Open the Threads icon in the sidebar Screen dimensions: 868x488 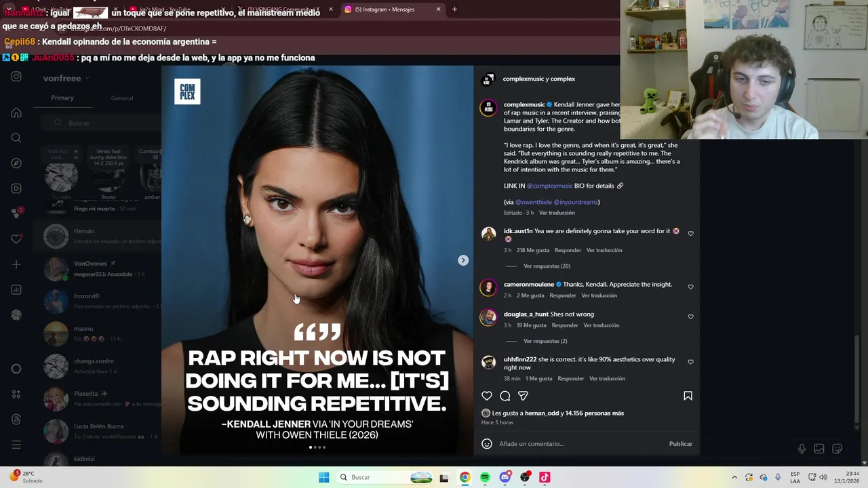[16, 420]
